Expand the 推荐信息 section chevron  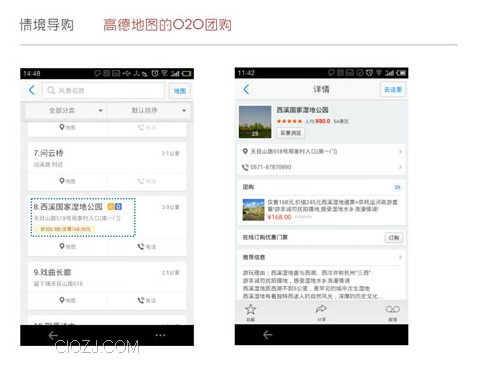pyautogui.click(x=400, y=257)
